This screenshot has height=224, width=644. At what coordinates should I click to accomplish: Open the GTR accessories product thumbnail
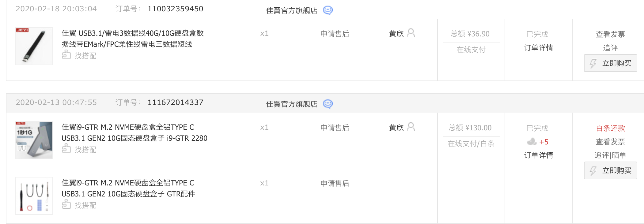(34, 196)
